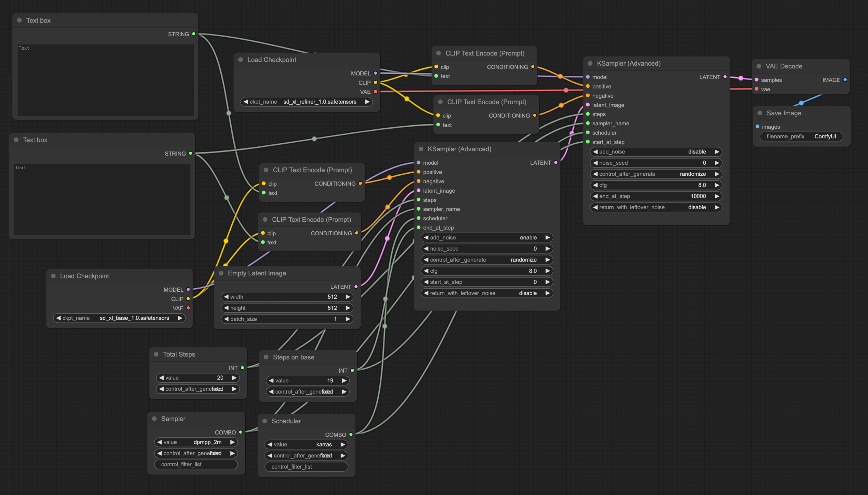The image size is (868, 495).
Task: Click vae input port of VAE Decode
Action: point(756,89)
